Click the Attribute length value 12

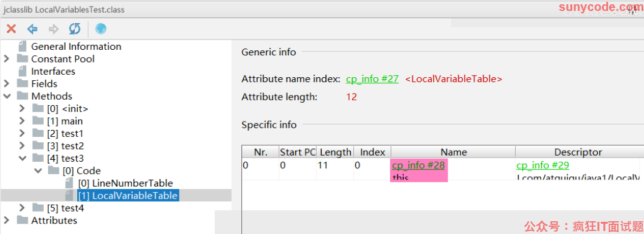[351, 97]
